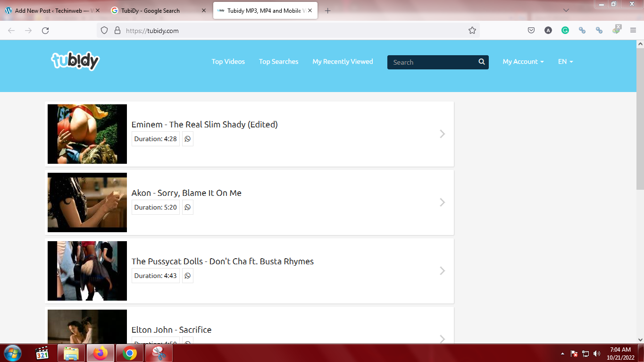Go to Top Videos
Viewport: 644px width, 362px height.
(228, 62)
